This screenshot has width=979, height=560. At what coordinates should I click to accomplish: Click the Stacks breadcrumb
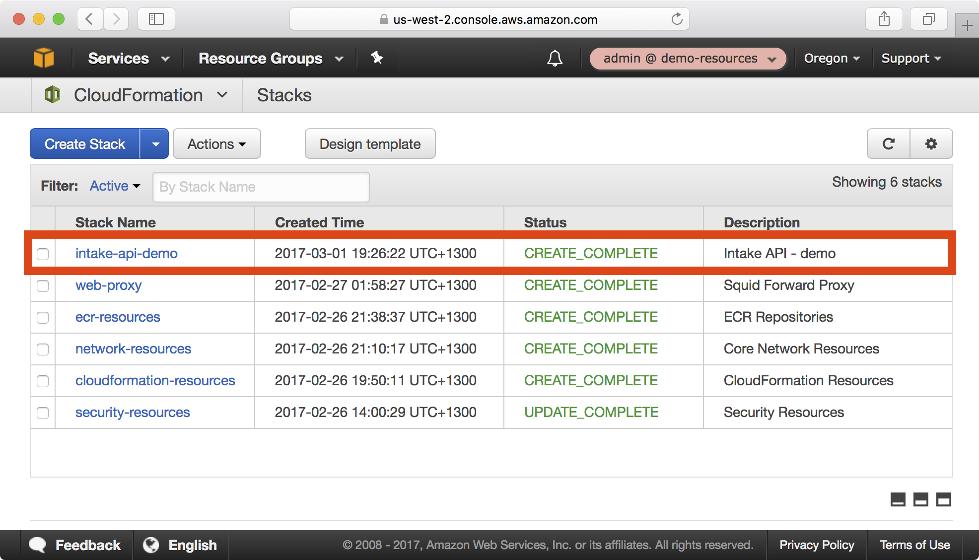pyautogui.click(x=284, y=95)
